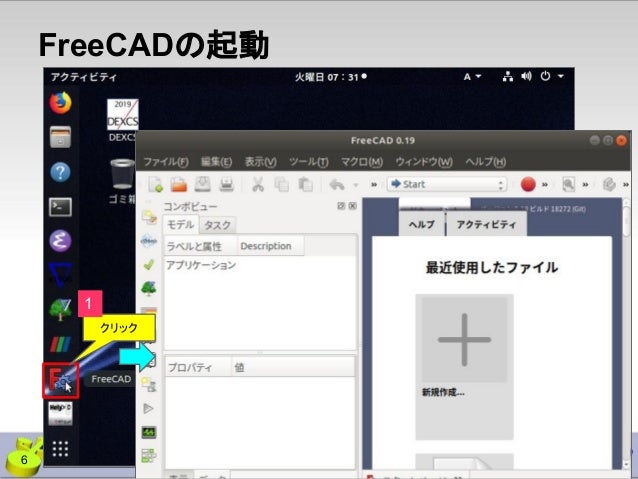Click the volume speaker icon in top bar

527,76
